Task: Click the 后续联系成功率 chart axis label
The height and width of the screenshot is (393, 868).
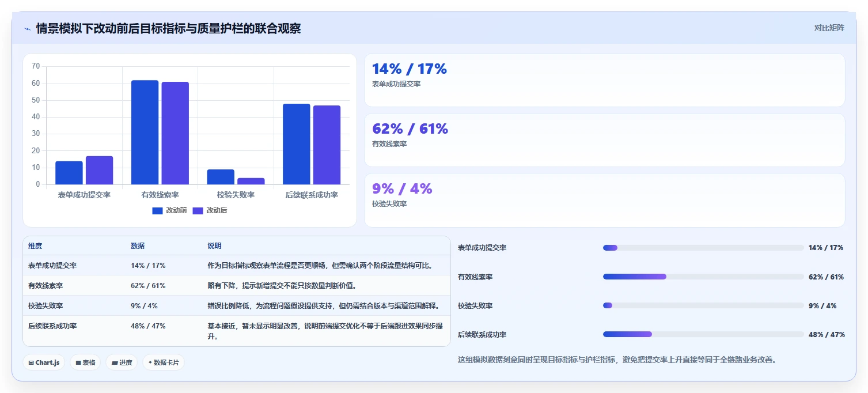Action: [x=312, y=195]
